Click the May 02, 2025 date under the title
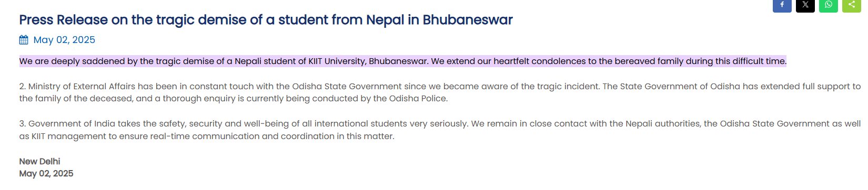Image resolution: width=868 pixels, height=190 pixels. (x=64, y=40)
